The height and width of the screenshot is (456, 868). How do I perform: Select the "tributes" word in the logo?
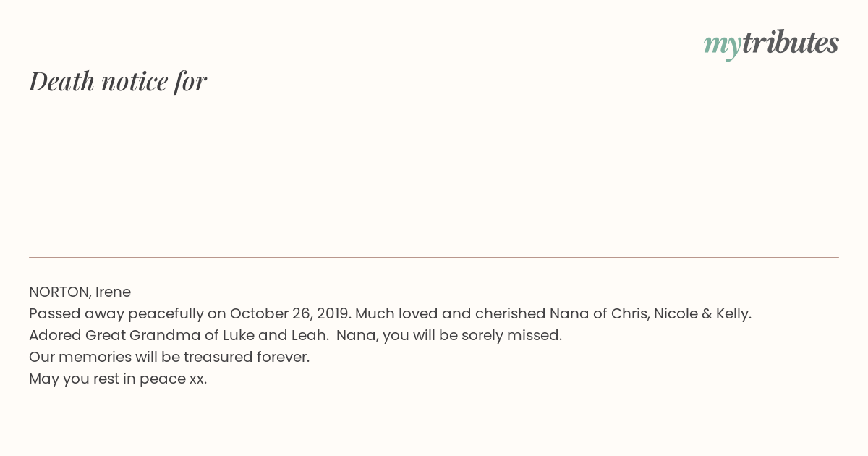point(791,43)
